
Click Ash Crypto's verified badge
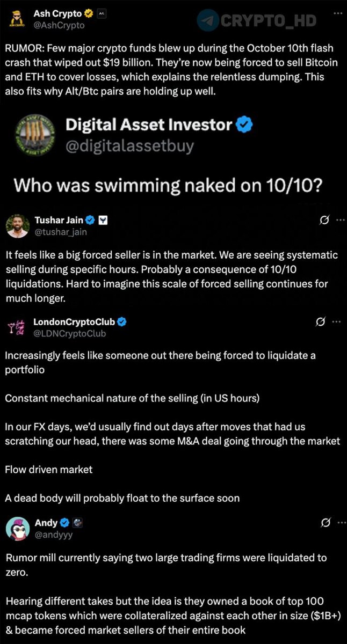tap(89, 14)
